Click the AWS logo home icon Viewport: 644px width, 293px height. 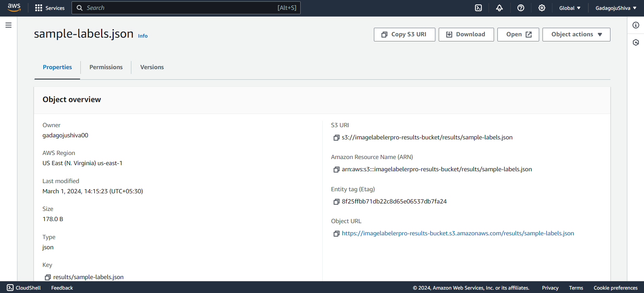point(14,8)
